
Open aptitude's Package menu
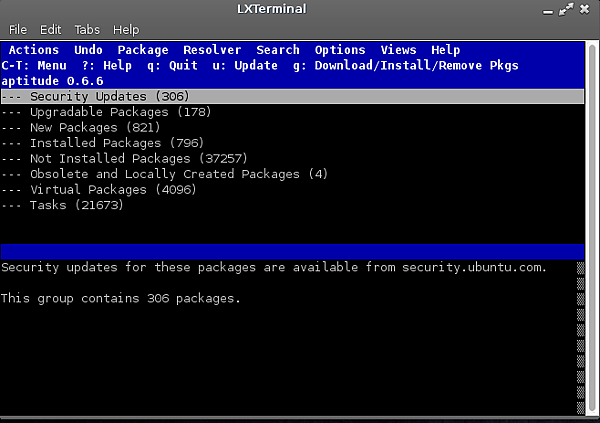[143, 50]
